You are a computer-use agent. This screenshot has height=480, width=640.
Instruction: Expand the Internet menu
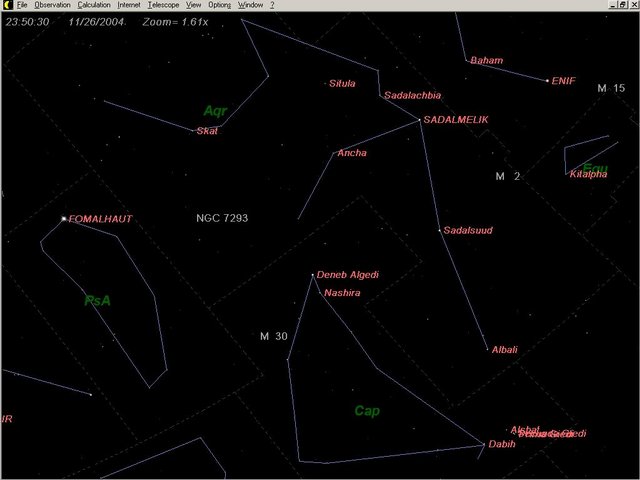(129, 5)
